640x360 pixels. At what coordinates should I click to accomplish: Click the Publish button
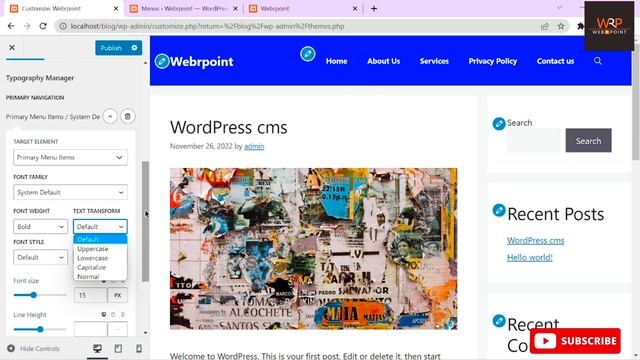point(111,48)
